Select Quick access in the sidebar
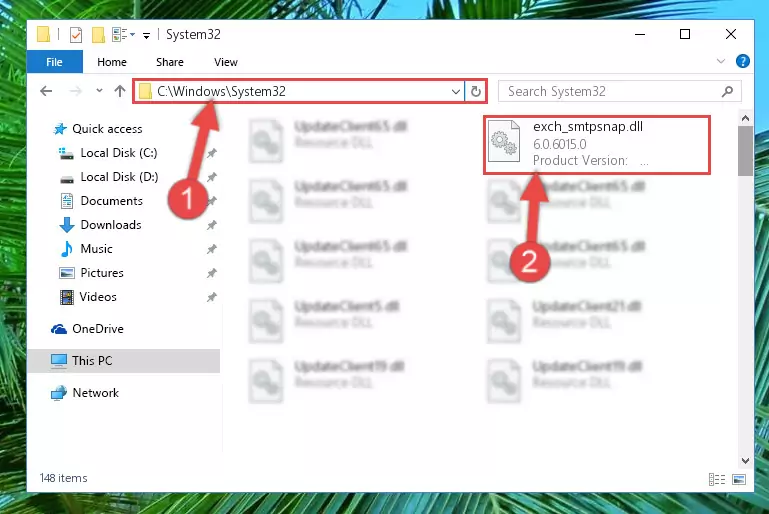 [98, 129]
